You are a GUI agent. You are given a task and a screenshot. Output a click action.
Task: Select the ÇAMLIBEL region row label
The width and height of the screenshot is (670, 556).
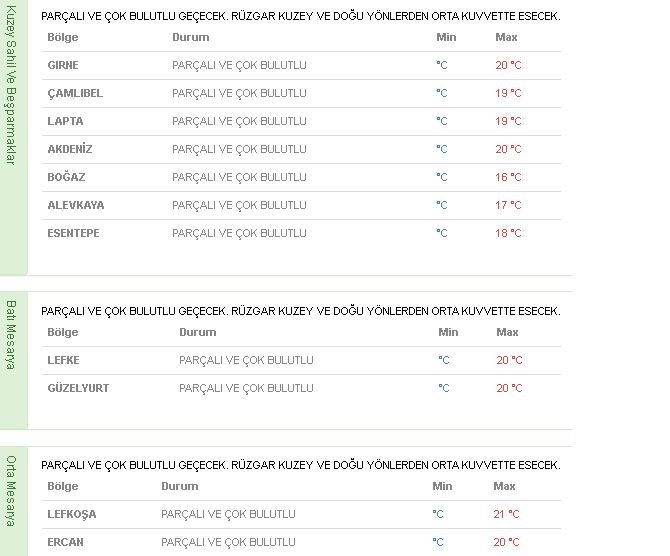tap(75, 93)
